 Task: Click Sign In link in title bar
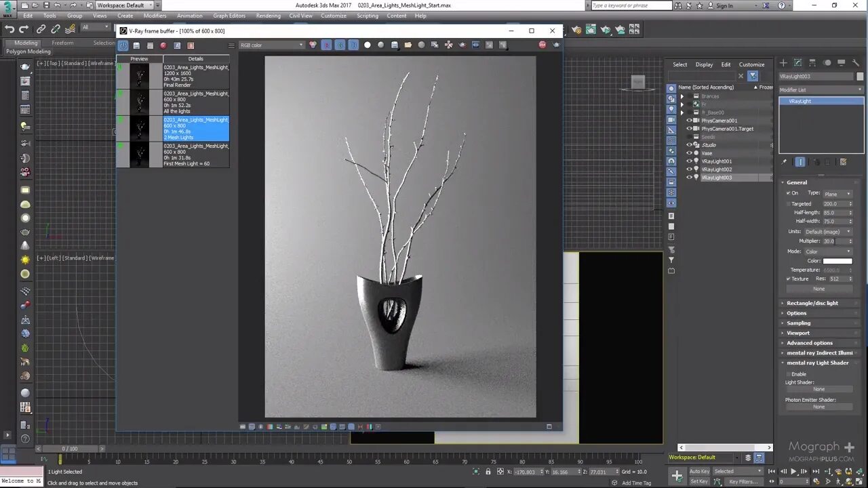tap(724, 5)
